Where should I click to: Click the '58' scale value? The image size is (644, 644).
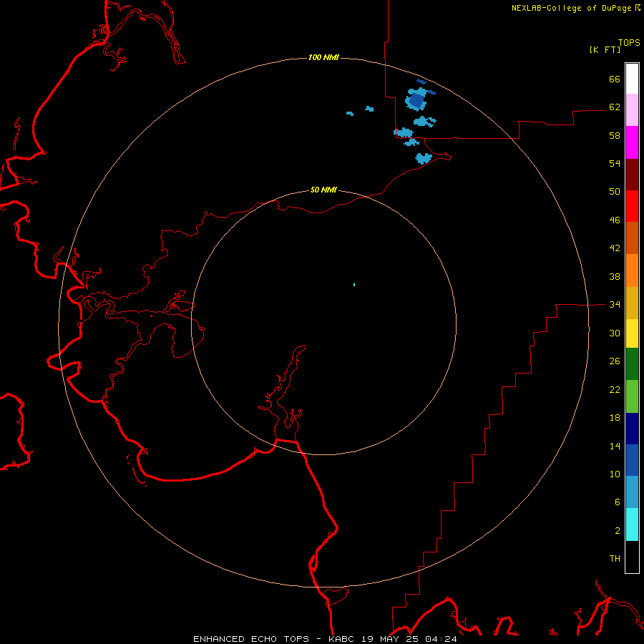point(615,135)
